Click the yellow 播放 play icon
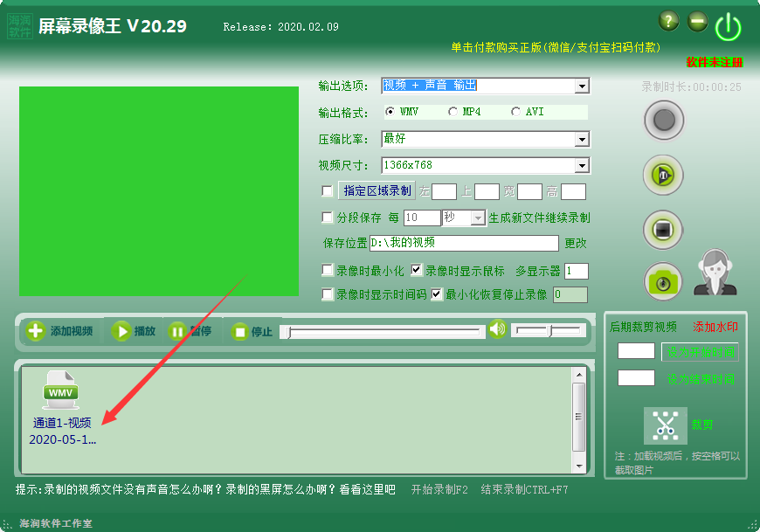 [121, 330]
